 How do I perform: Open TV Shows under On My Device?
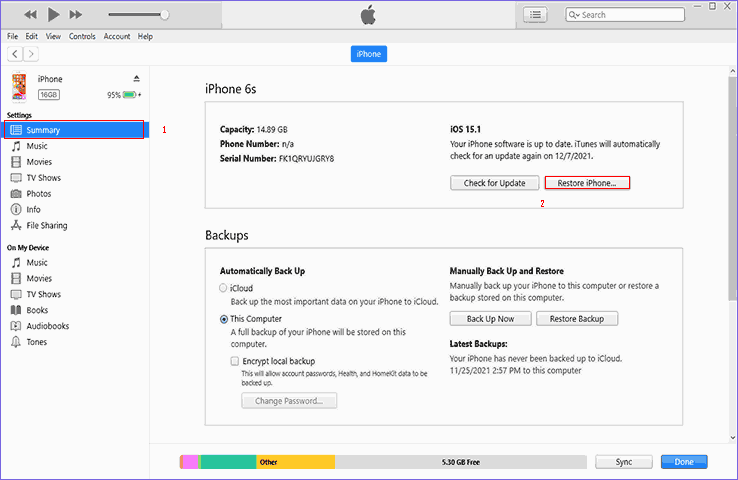coord(43,295)
